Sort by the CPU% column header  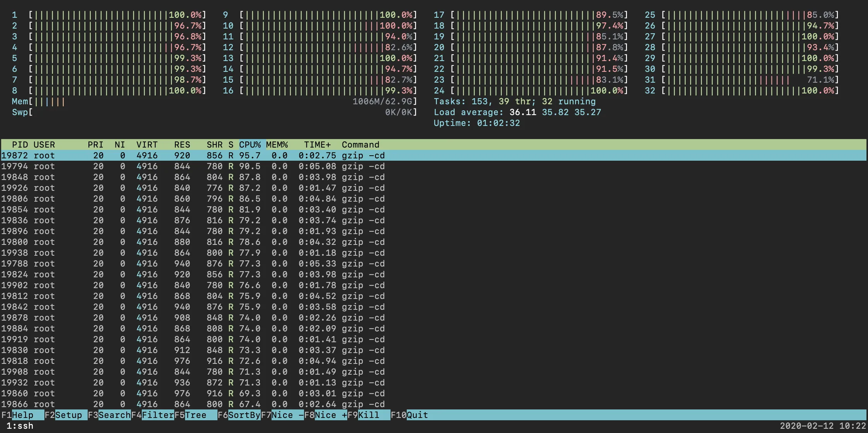coord(250,144)
